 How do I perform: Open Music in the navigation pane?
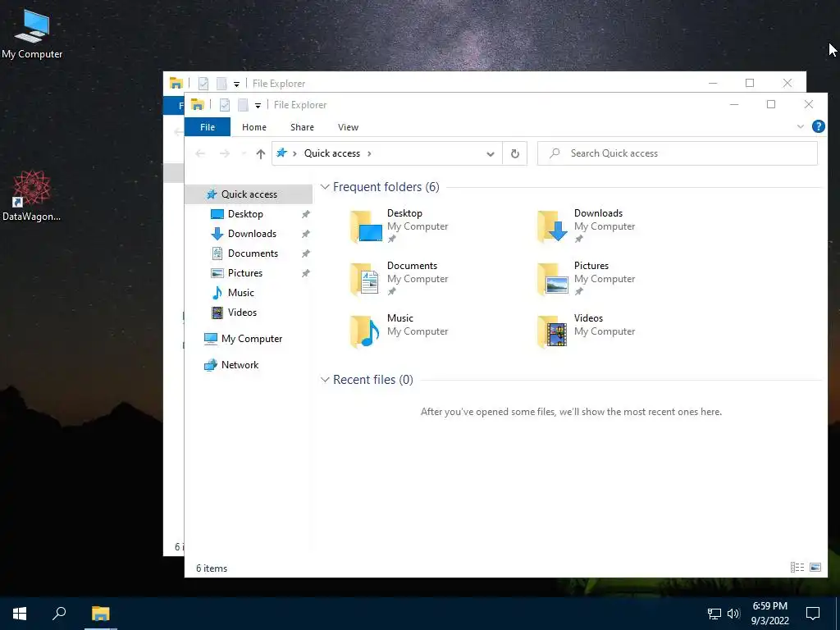click(x=240, y=293)
